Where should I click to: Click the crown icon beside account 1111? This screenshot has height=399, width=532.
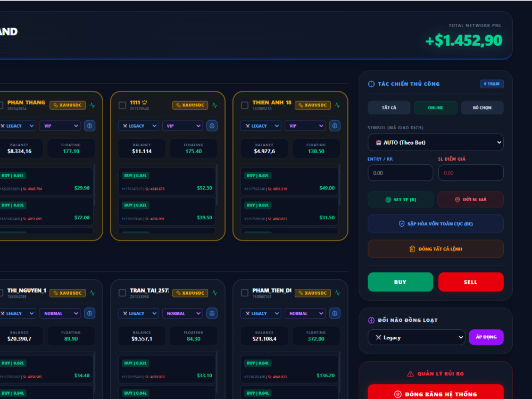tap(145, 102)
